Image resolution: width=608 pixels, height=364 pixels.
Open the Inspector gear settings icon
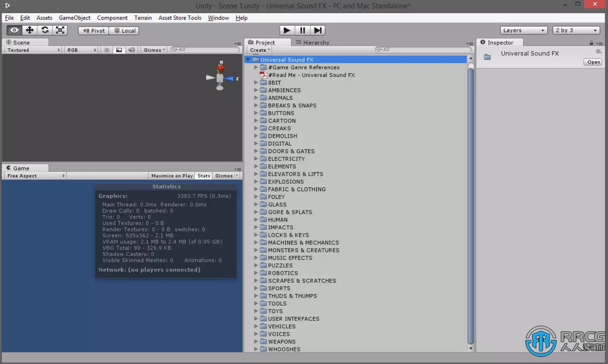[x=598, y=52]
